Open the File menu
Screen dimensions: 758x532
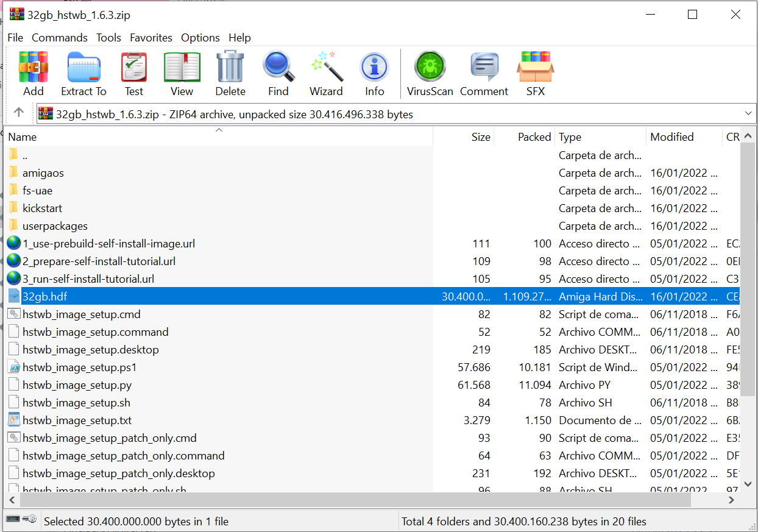pyautogui.click(x=15, y=38)
